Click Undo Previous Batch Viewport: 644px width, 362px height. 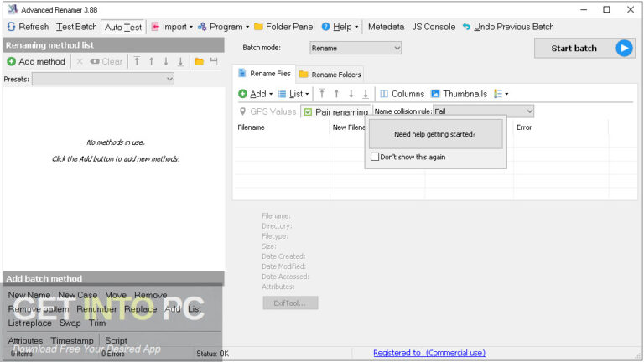click(508, 27)
